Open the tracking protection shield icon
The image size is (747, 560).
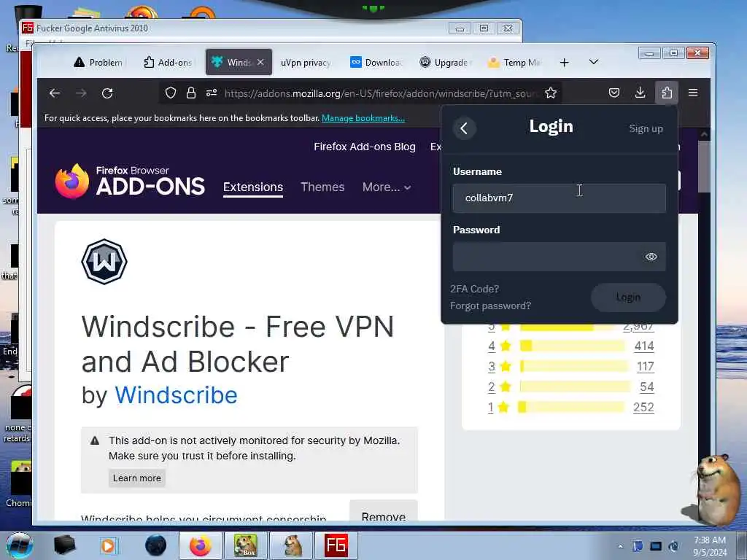click(171, 93)
